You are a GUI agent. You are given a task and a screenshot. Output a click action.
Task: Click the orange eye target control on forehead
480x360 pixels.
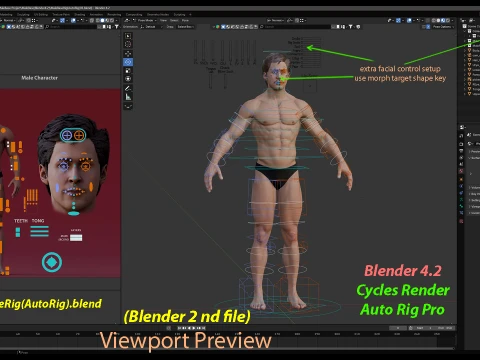point(79,135)
